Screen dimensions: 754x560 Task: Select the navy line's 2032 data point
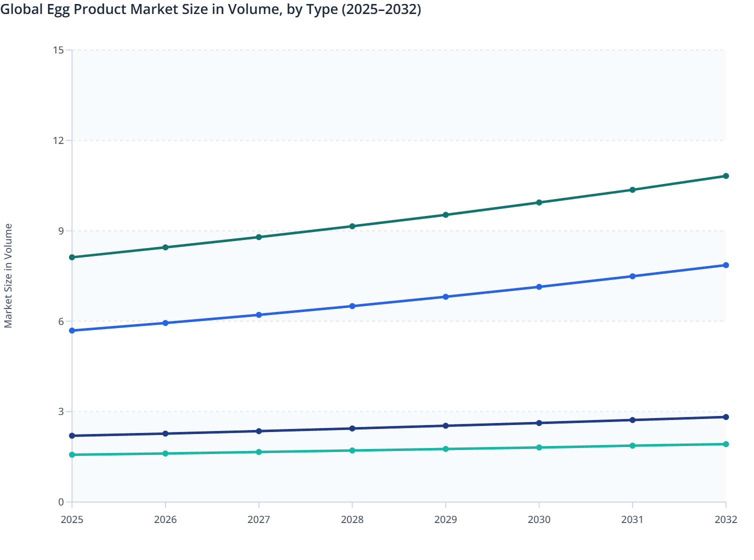tap(725, 417)
